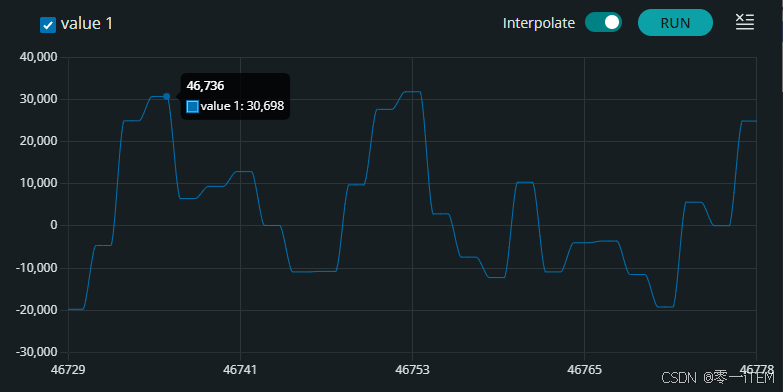Click the 30,000 y-axis label
This screenshot has width=783, height=392.
[x=38, y=99]
